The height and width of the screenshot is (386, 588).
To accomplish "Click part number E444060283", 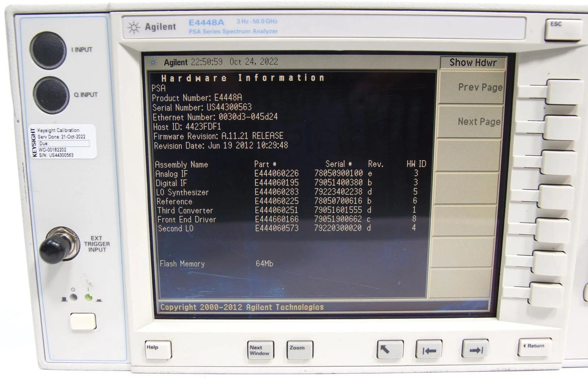I will coord(276,192).
